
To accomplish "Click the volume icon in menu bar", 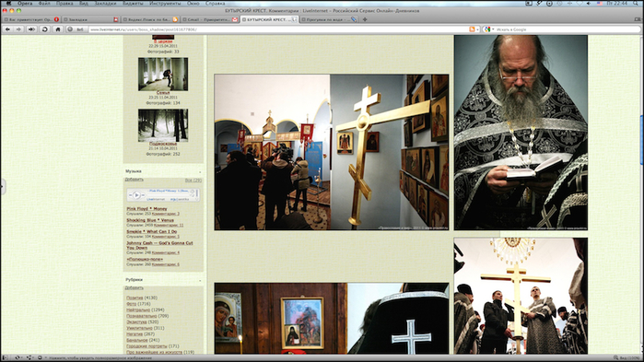I will point(589,4).
